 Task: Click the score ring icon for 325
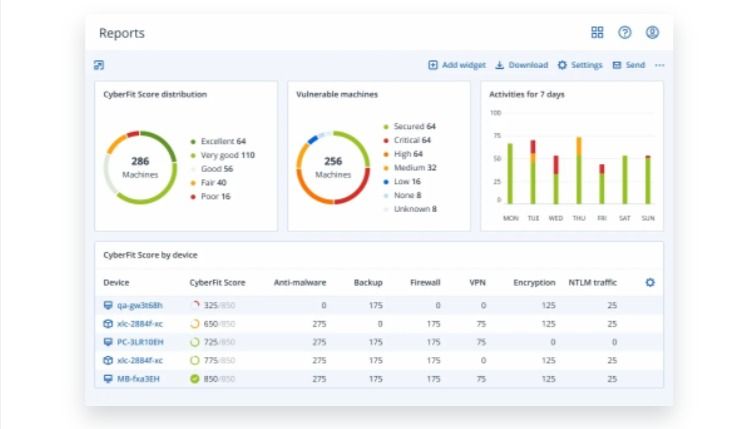coord(194,305)
